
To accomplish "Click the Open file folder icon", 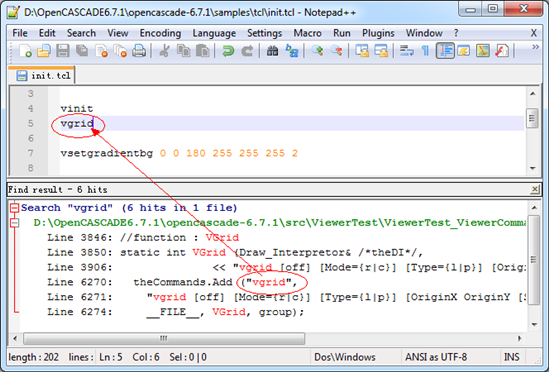I will 44,51.
